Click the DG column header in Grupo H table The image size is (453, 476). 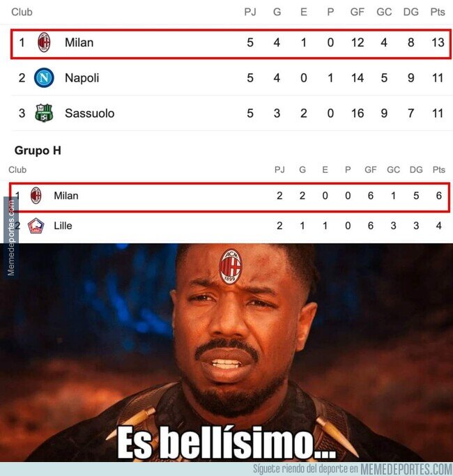[416, 169]
